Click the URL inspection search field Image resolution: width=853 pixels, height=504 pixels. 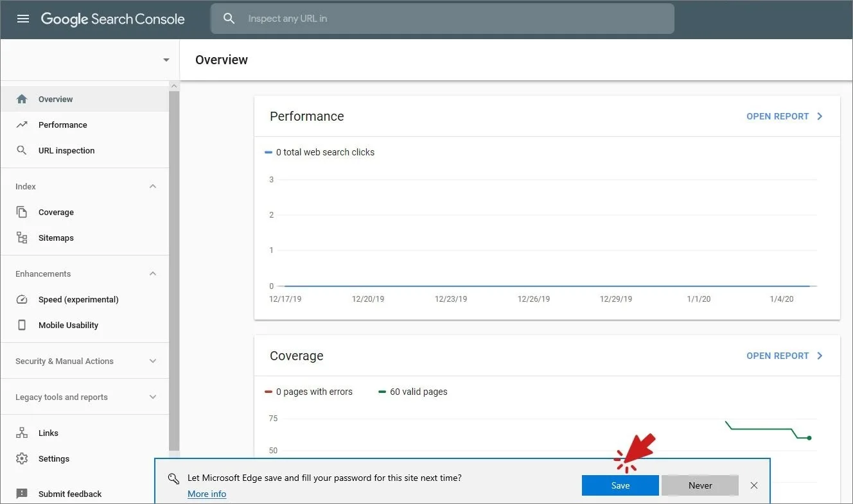[x=443, y=19]
